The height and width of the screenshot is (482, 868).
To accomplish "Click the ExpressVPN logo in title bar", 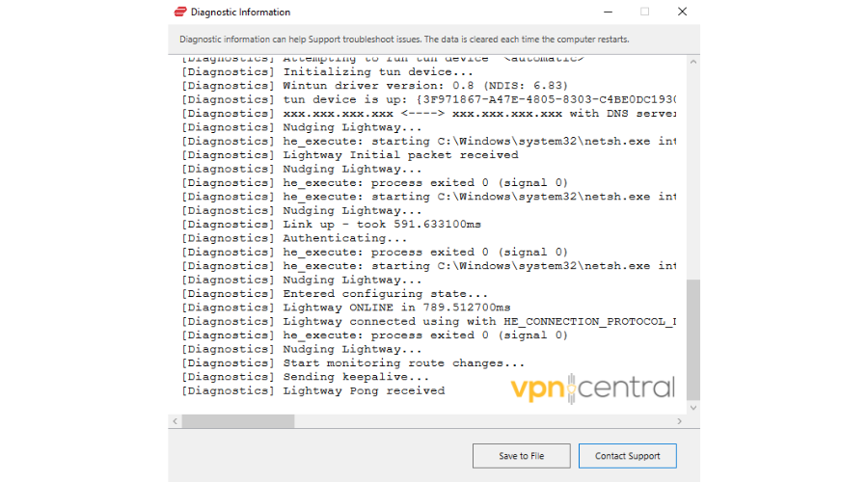I will point(179,13).
